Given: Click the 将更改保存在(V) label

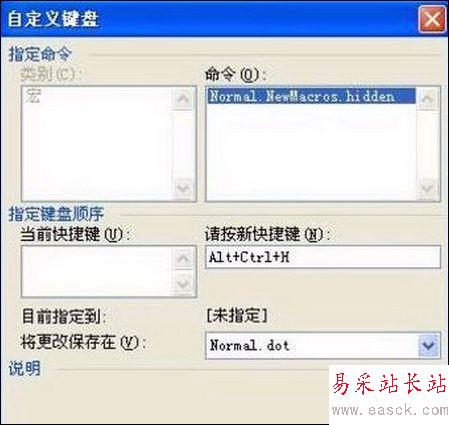Looking at the screenshot, I should (83, 342).
